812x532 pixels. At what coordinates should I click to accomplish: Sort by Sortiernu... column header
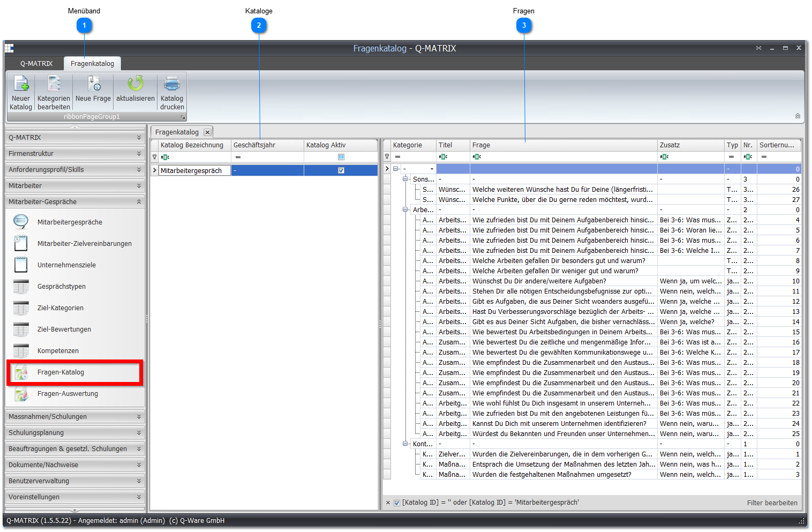[x=779, y=145]
